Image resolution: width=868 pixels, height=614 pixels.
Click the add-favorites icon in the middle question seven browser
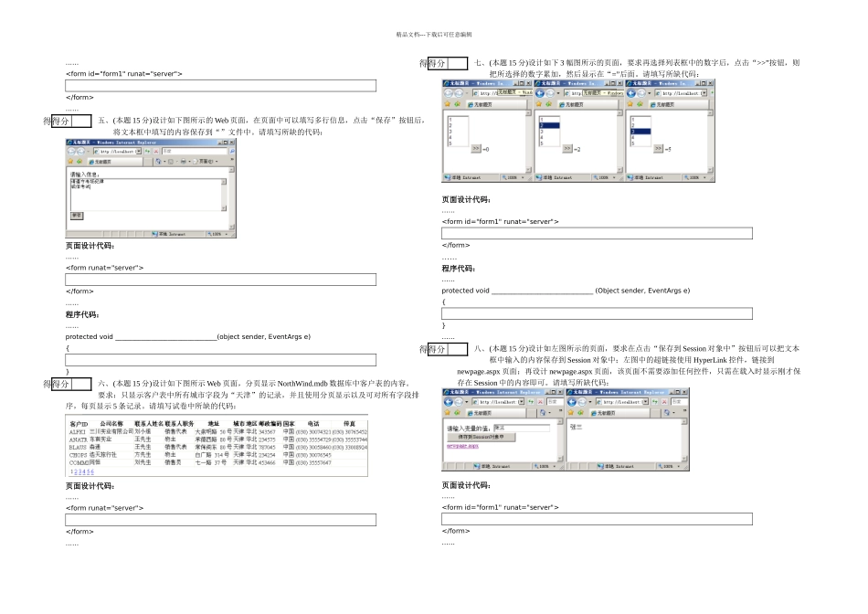point(548,104)
